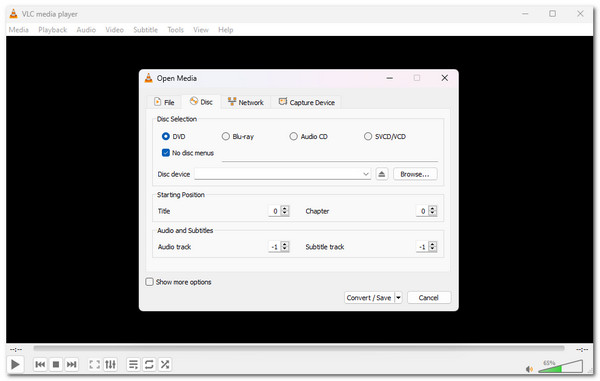Switch to the Disc tab
Image resolution: width=600 pixels, height=381 pixels.
click(201, 102)
